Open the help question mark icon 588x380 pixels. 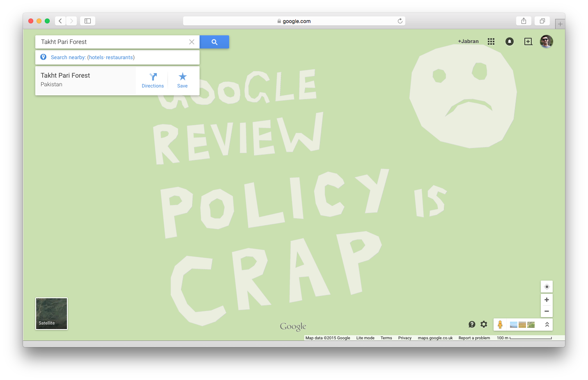pyautogui.click(x=472, y=325)
